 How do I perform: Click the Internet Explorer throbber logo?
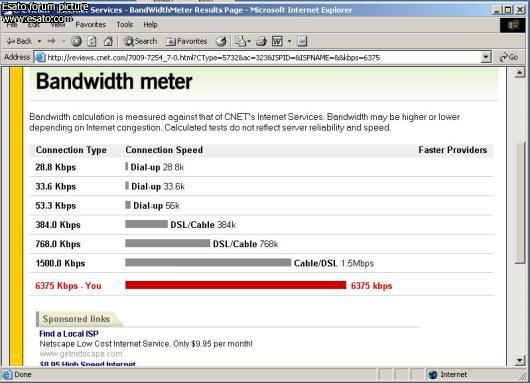coord(513,25)
